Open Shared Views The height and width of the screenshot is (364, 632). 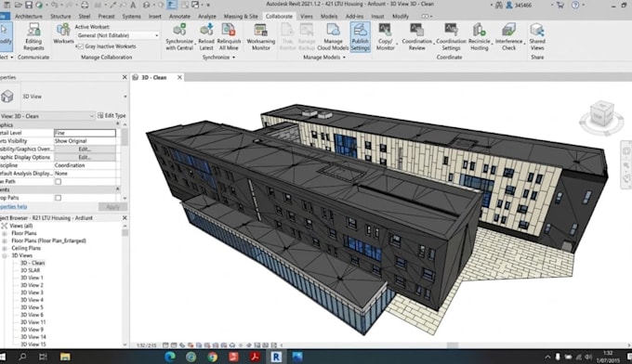[537, 36]
